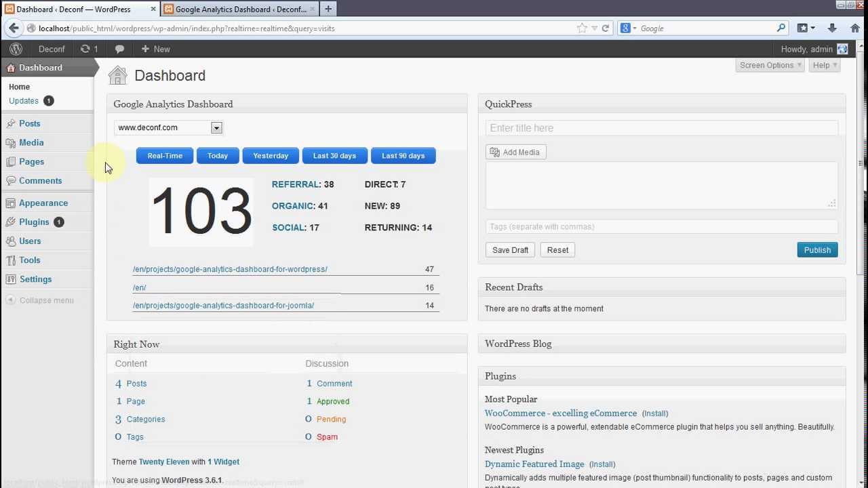Image resolution: width=868 pixels, height=488 pixels.
Task: Go to Home in the Dashboard submenu
Action: [19, 87]
